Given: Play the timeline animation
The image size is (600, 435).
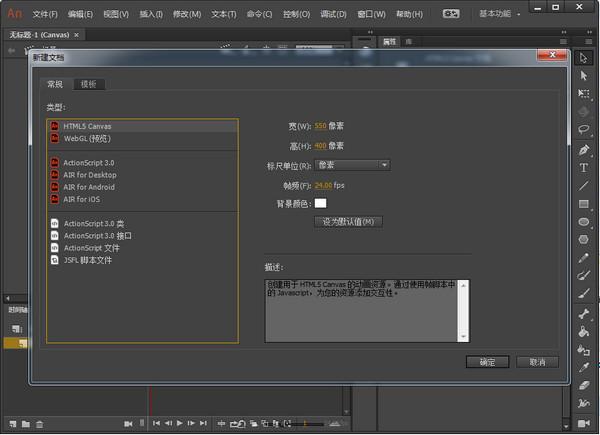Looking at the screenshot, I should (179, 423).
